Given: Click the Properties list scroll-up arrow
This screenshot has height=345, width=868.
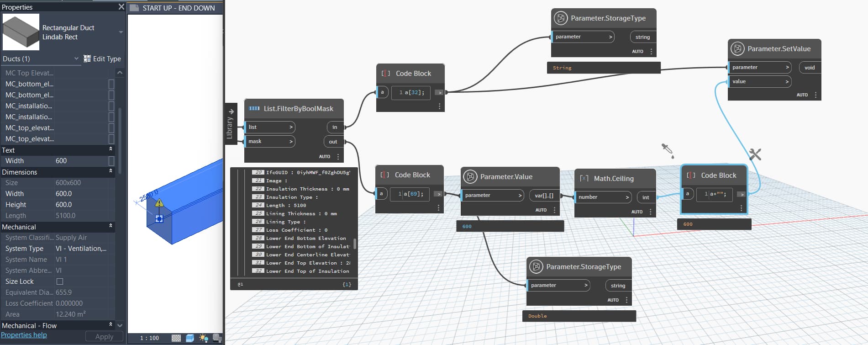Looking at the screenshot, I should click(x=120, y=73).
